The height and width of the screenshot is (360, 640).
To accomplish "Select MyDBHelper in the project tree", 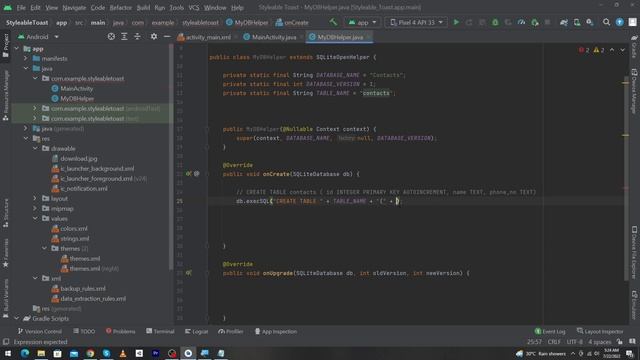I will [x=73, y=98].
